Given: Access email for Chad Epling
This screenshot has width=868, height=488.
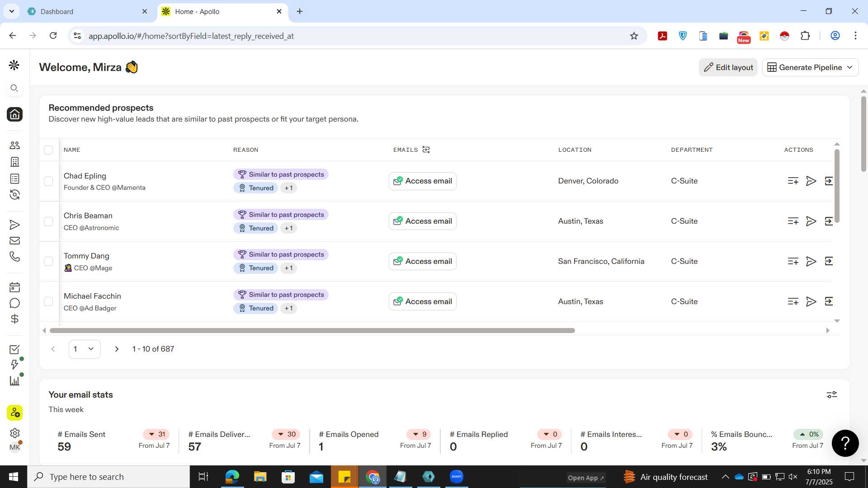Looking at the screenshot, I should [x=423, y=181].
